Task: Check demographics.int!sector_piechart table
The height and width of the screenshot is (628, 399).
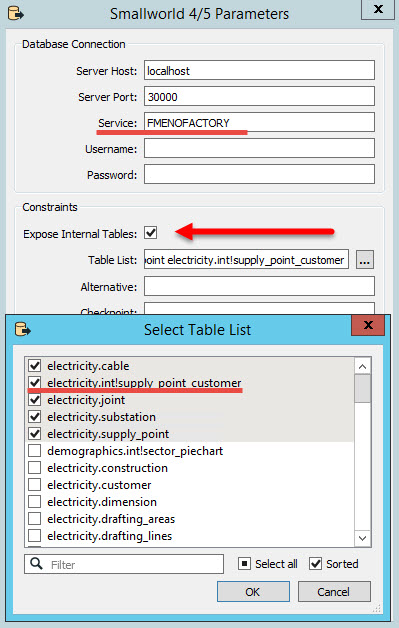Action: pos(35,451)
